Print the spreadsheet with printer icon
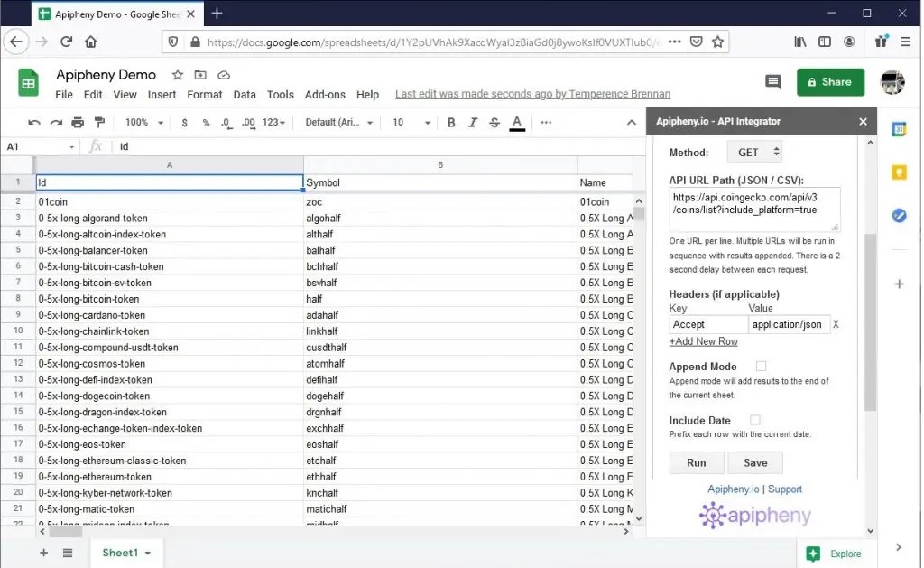924x568 pixels. [78, 123]
